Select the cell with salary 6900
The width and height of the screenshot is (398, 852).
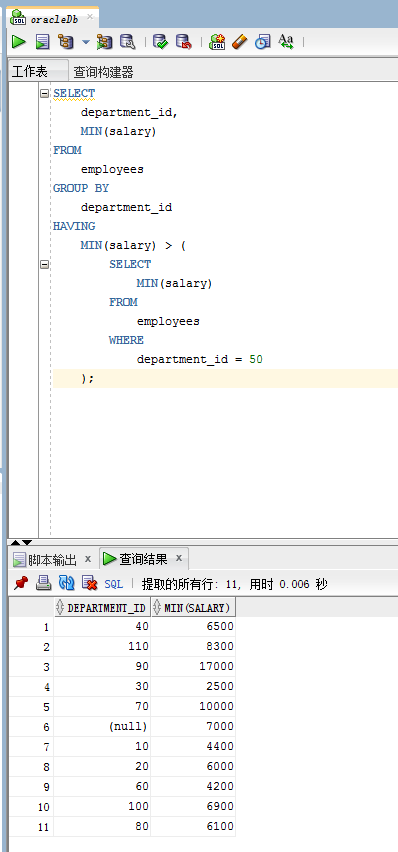click(193, 806)
